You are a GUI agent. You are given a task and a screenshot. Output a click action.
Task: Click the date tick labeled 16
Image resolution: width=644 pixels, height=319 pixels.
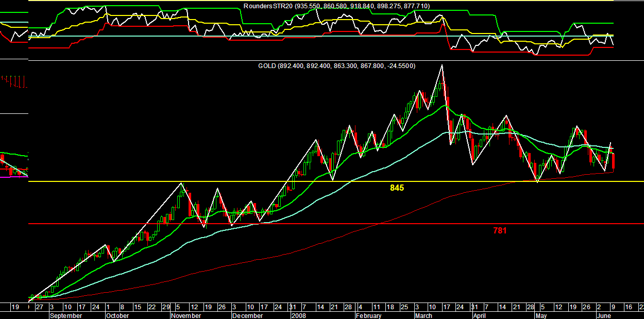click(628, 307)
